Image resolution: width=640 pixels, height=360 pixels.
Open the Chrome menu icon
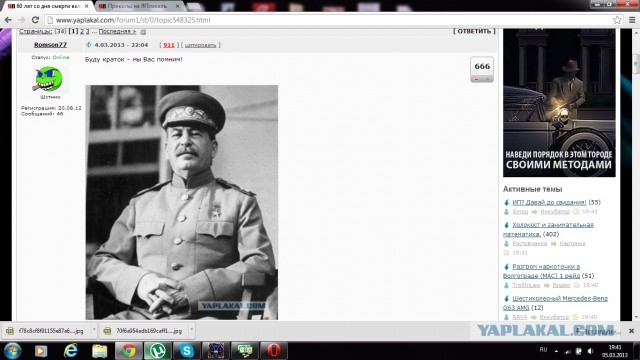pos(632,20)
